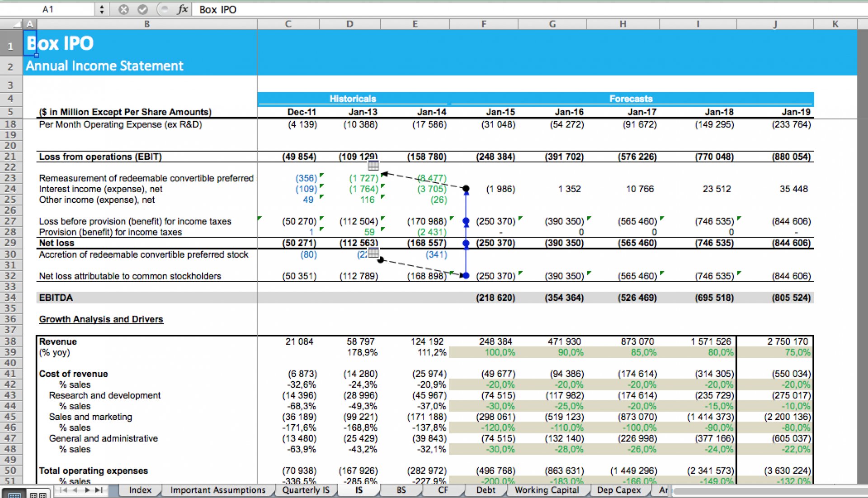This screenshot has height=498, width=868.
Task: Click the small table icon below (109 129)
Action: click(373, 166)
